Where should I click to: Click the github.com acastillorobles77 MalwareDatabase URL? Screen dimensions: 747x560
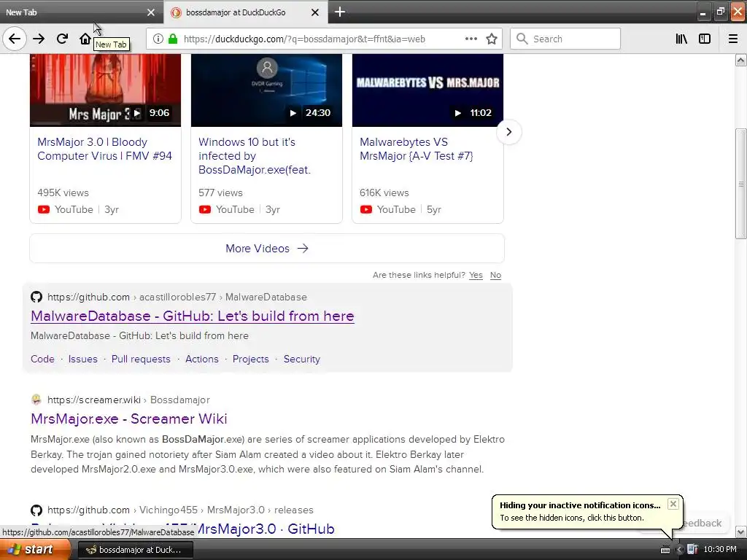pyautogui.click(x=177, y=297)
